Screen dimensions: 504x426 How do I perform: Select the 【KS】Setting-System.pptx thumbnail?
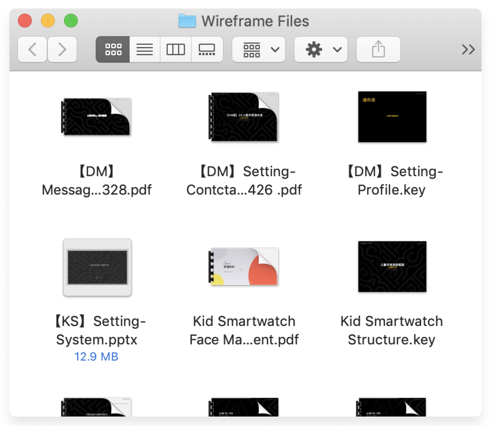click(x=97, y=267)
